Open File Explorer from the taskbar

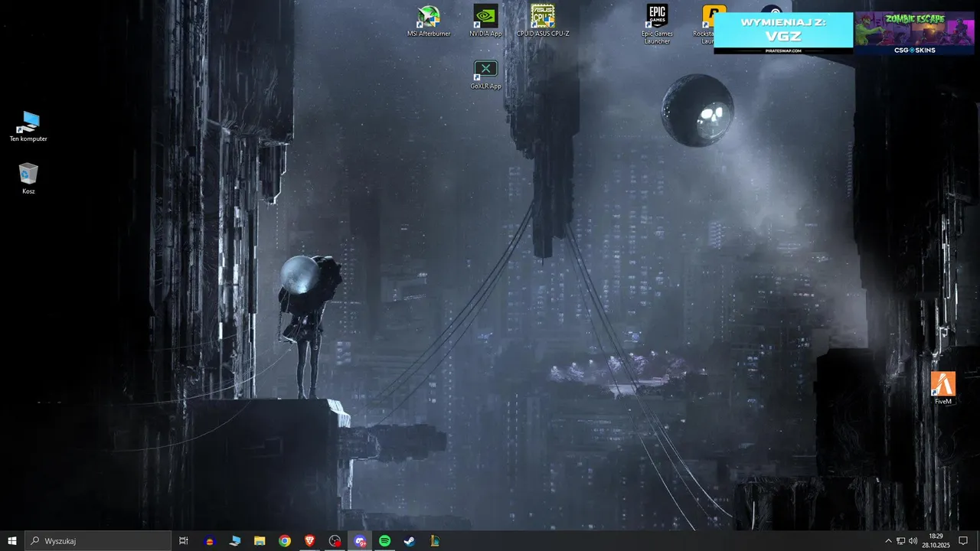tap(260, 541)
